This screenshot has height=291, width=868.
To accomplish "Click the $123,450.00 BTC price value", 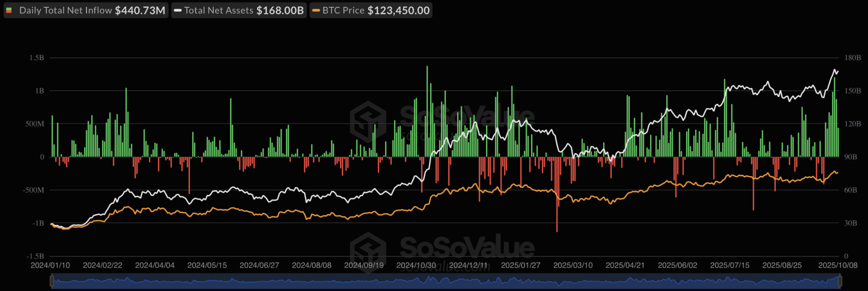I will point(398,10).
